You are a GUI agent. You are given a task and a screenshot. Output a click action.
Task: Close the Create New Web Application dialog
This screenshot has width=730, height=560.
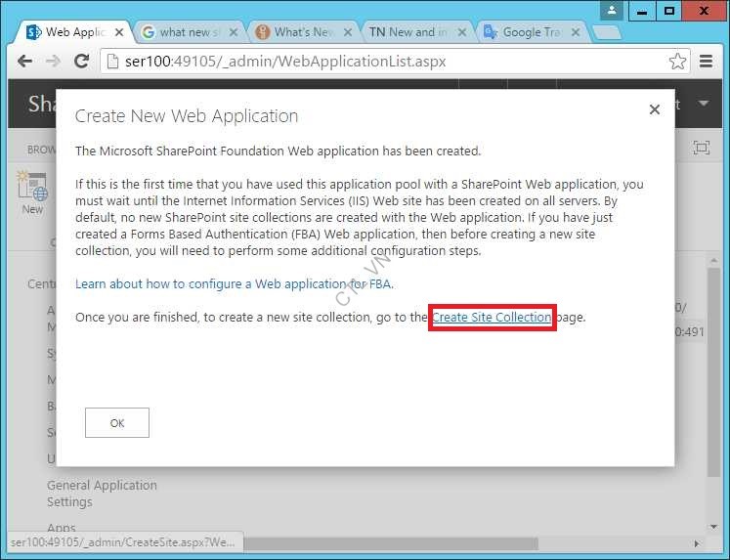coord(655,110)
